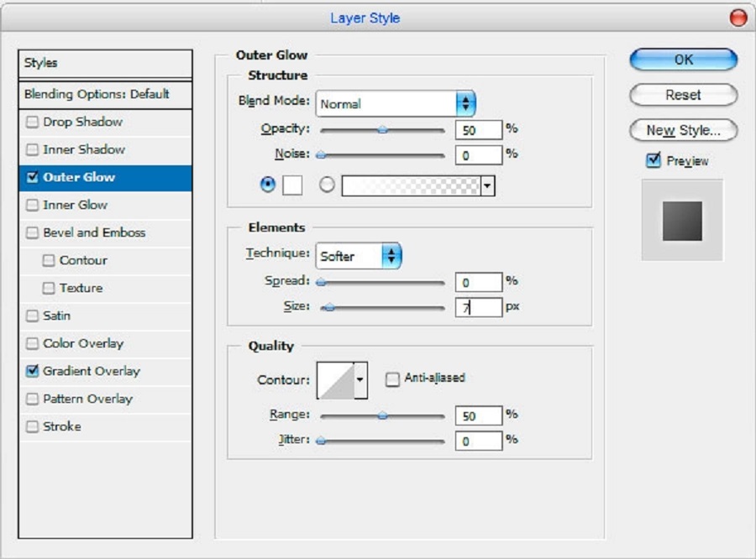Click the style preview thumbnail
The height and width of the screenshot is (559, 756).
681,222
